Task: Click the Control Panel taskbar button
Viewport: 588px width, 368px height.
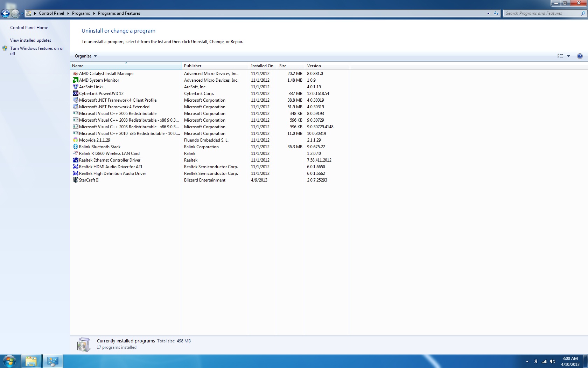Action: point(53,361)
